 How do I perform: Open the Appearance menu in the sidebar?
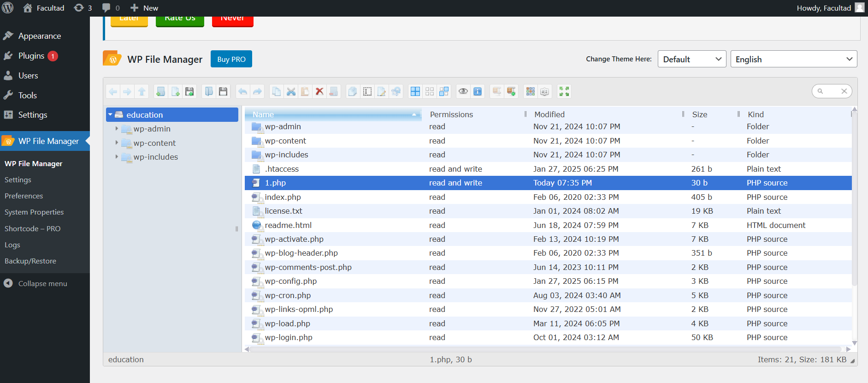45,36
